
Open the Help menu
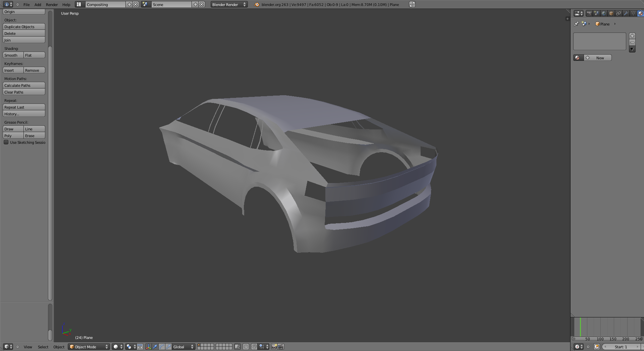66,5
